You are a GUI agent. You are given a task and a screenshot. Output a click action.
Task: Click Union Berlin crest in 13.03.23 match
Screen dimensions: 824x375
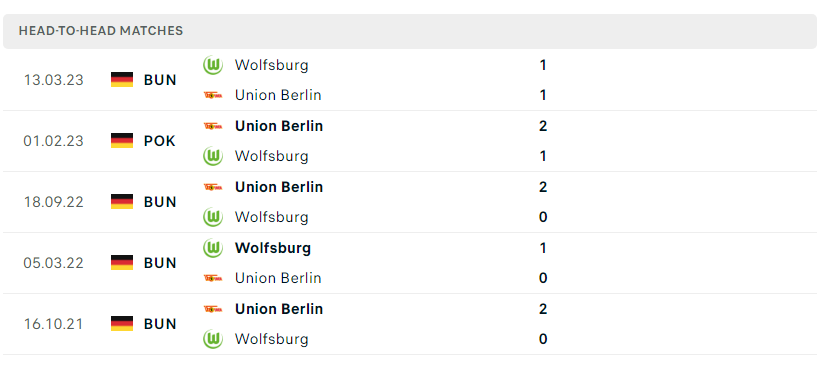click(213, 95)
